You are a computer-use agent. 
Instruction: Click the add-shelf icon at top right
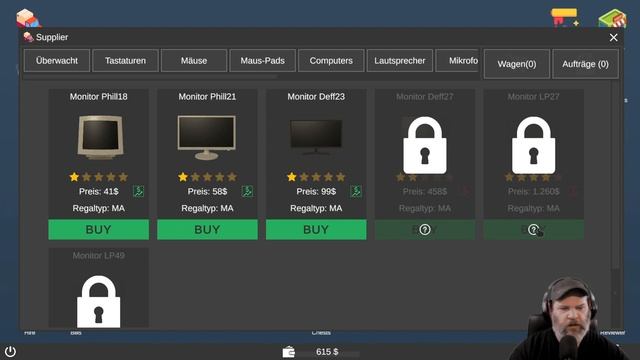point(565,18)
